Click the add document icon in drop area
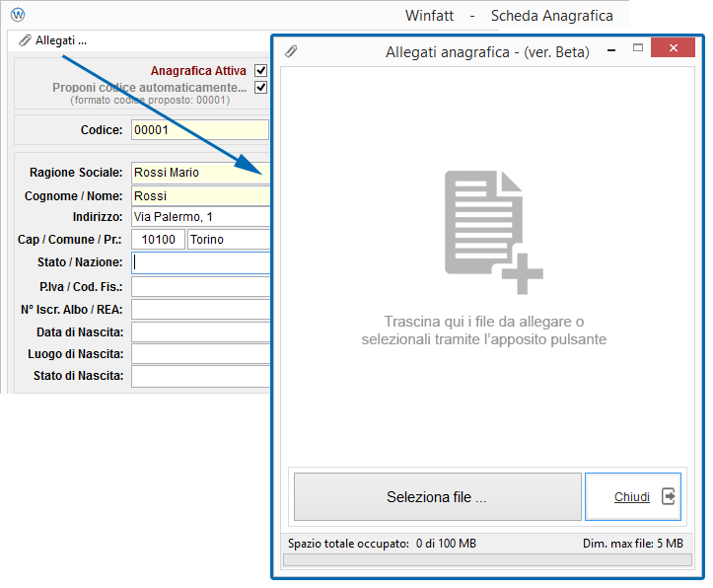 [493, 233]
